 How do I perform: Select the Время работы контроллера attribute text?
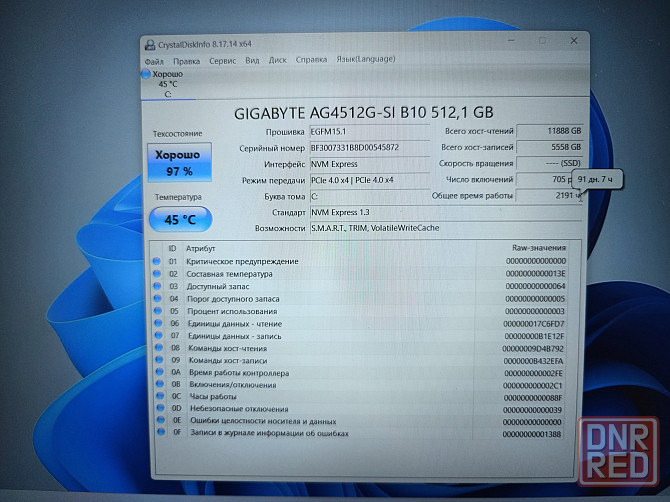click(239, 373)
